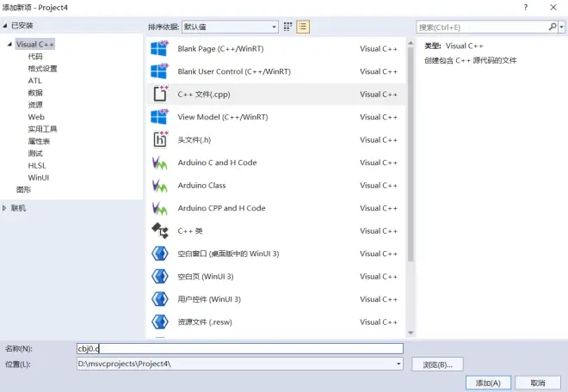568x392 pixels.
Task: Click the scrollbar down arrow
Action: click(x=411, y=333)
